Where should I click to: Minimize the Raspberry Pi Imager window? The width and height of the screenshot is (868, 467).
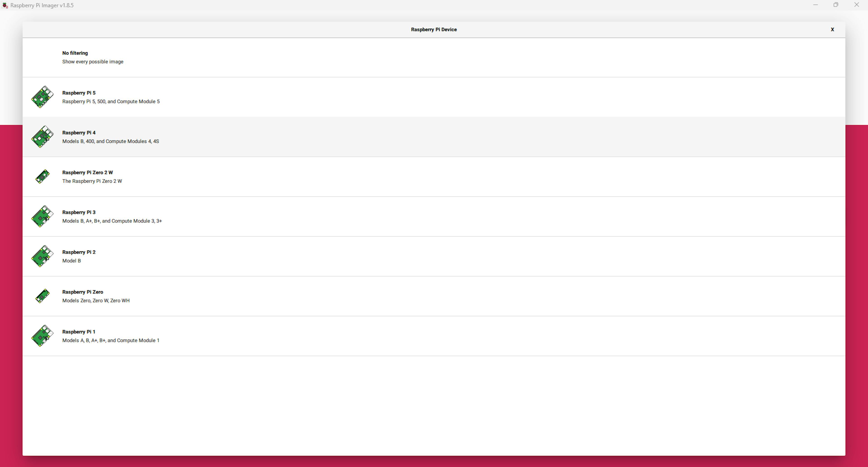(815, 5)
